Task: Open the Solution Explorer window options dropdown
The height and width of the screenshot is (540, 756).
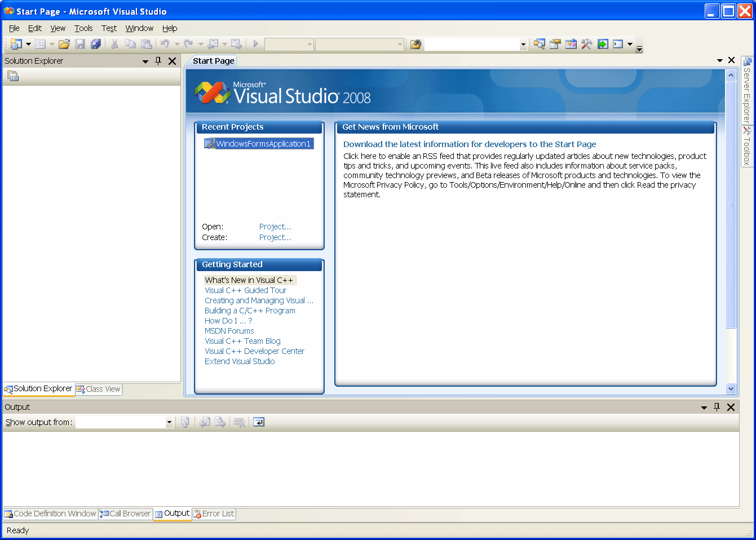Action: 145,61
